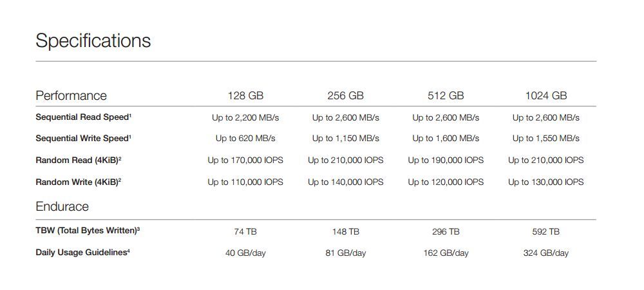The width and height of the screenshot is (644, 290).
Task: Click the TBW (Total Bytes Written) label
Action: (x=88, y=231)
